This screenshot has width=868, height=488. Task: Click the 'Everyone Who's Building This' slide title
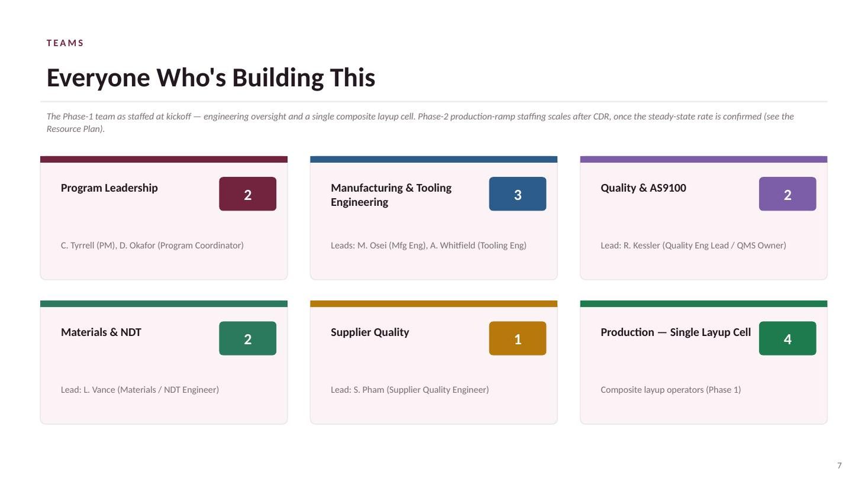pyautogui.click(x=211, y=78)
